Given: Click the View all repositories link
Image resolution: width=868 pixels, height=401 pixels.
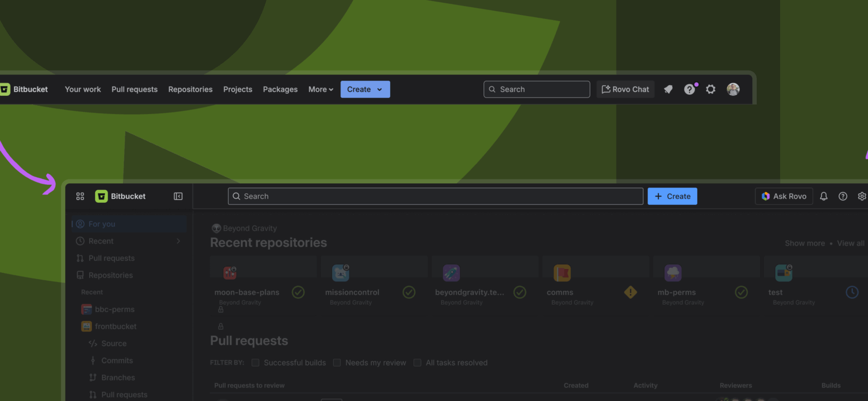Looking at the screenshot, I should [x=850, y=243].
